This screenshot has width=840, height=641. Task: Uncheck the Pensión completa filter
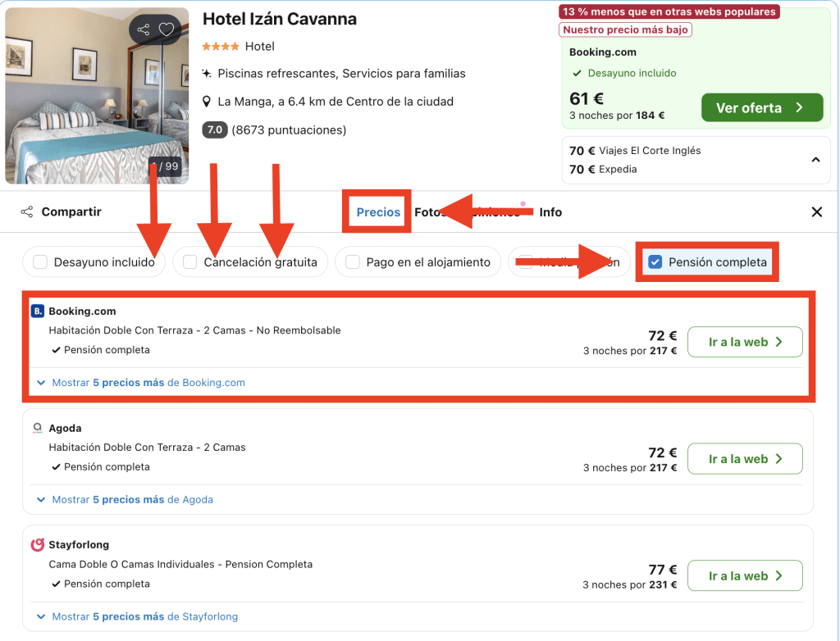click(x=655, y=262)
